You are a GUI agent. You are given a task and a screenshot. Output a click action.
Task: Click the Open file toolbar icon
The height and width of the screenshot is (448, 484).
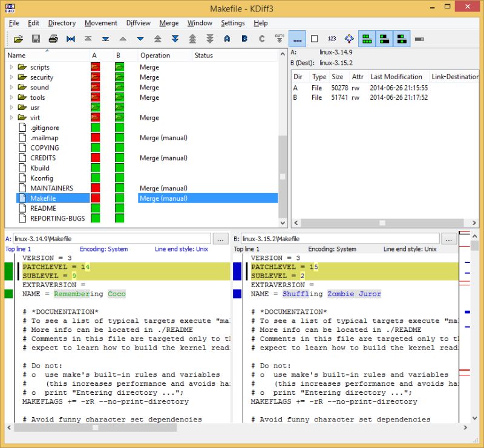[19, 39]
